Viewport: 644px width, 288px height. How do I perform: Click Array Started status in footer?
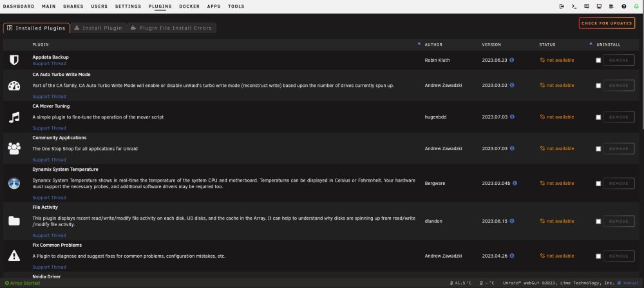(22, 283)
